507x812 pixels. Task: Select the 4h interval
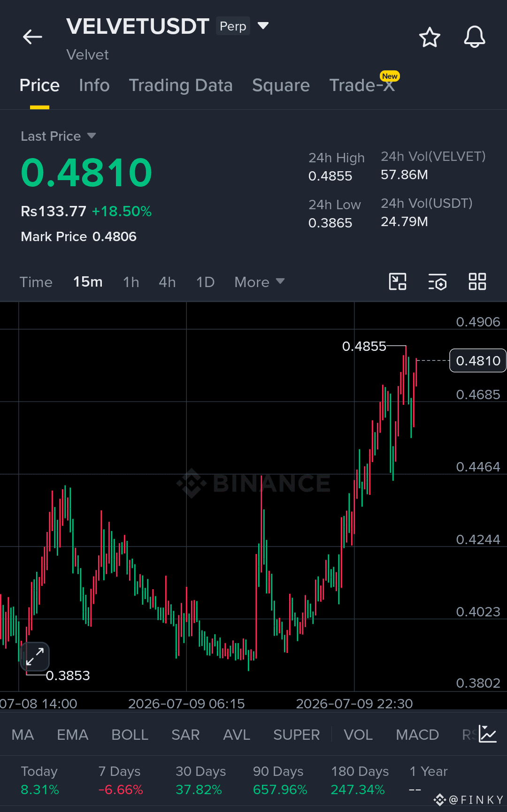(167, 282)
